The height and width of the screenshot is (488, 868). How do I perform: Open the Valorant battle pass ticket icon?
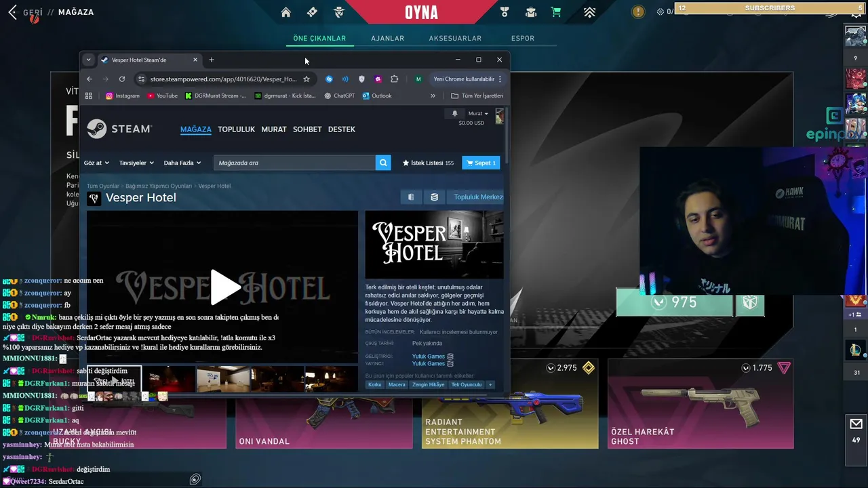pos(312,12)
